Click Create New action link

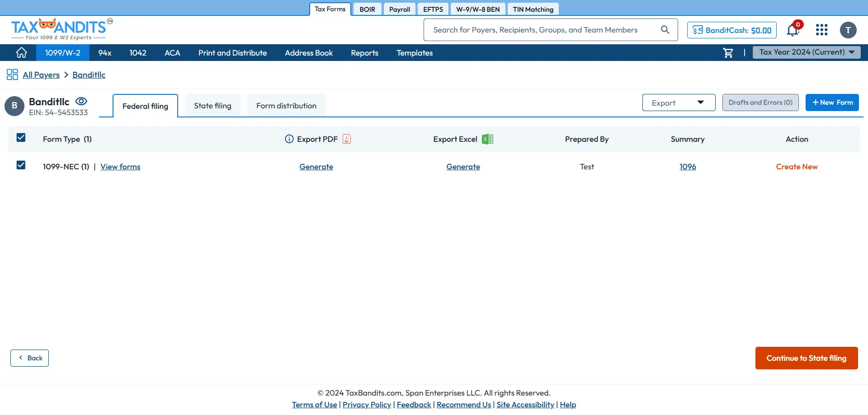pyautogui.click(x=797, y=167)
